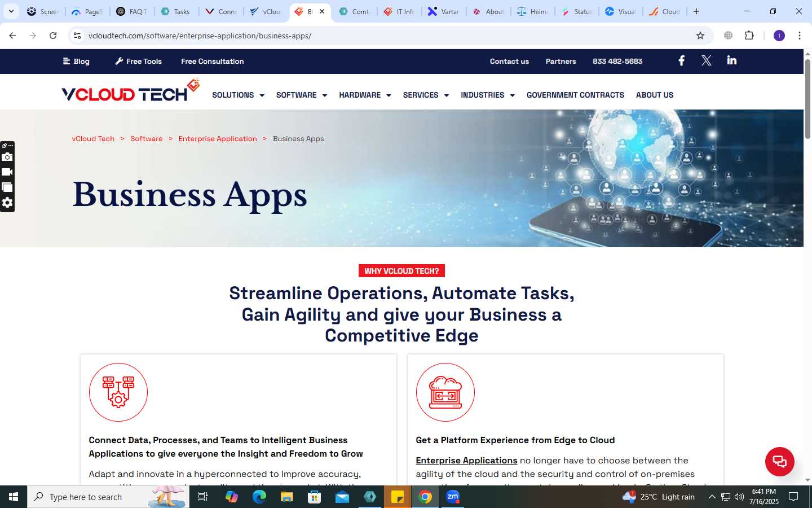Expand the Solutions dropdown menu
Screen dimensions: 812x508
click(238, 95)
